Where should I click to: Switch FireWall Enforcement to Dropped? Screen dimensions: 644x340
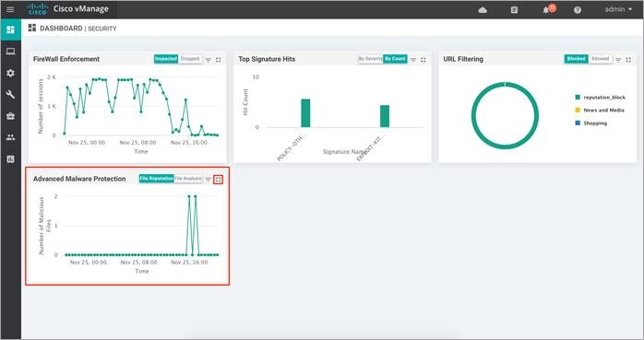click(x=190, y=59)
